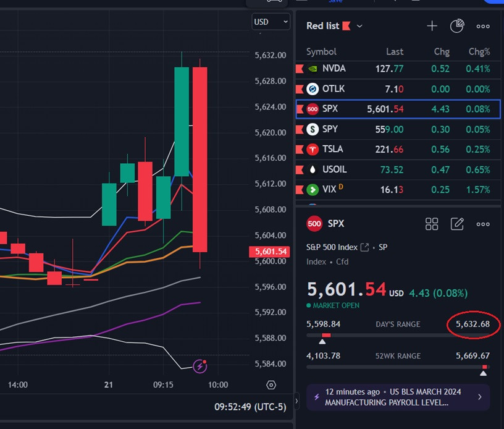The image size is (504, 429).
Task: Click the day's high value 5,632.68
Action: [x=473, y=324]
